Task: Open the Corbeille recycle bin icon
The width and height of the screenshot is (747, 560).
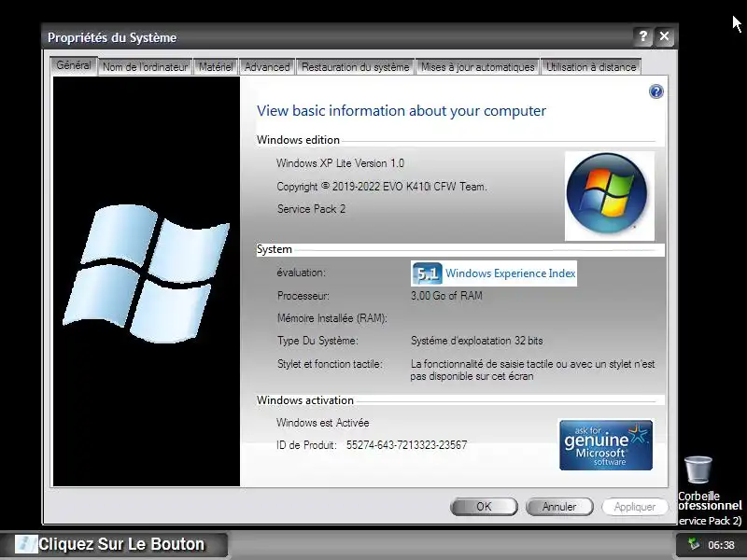Action: 698,478
